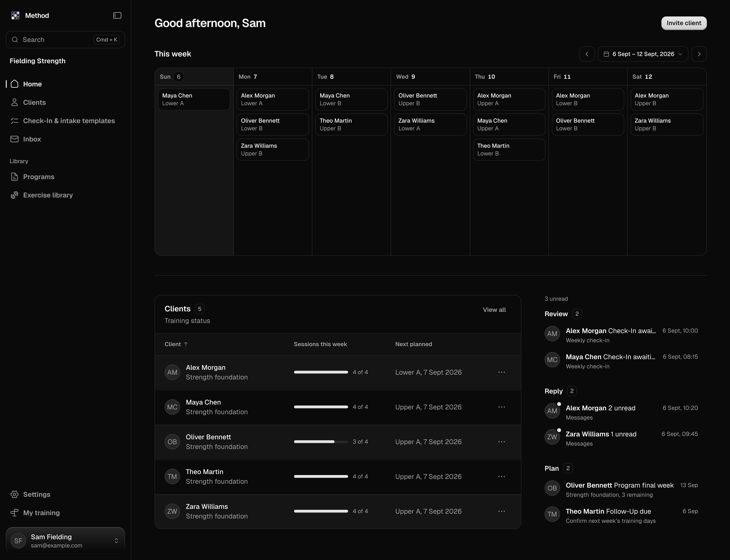The height and width of the screenshot is (560, 730).
Task: Click the Sessions this week column header
Action: click(320, 344)
